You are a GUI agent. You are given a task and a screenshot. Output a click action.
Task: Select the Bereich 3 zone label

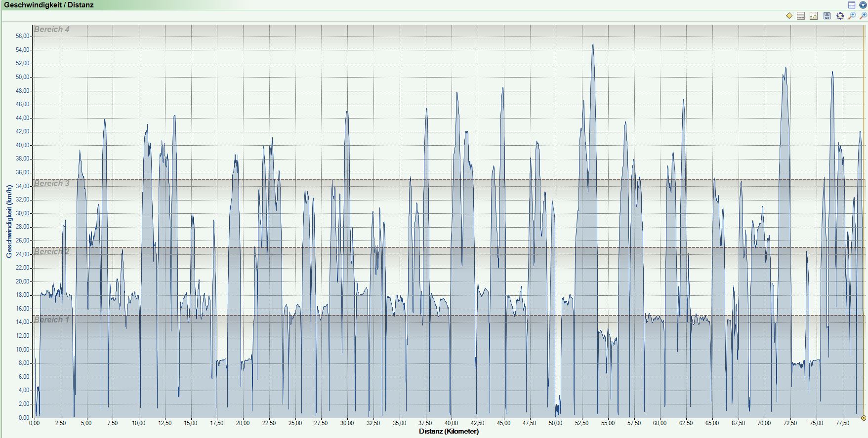(52, 184)
